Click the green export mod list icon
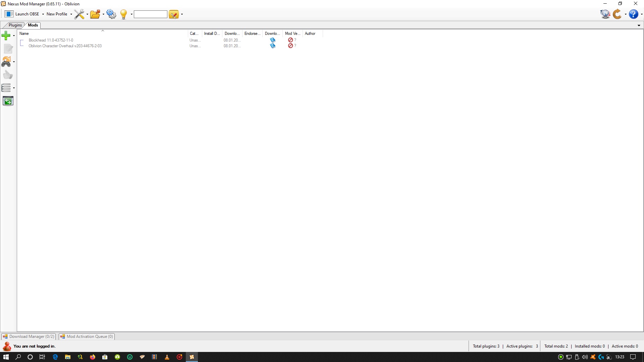The image size is (644, 362). 8,101
